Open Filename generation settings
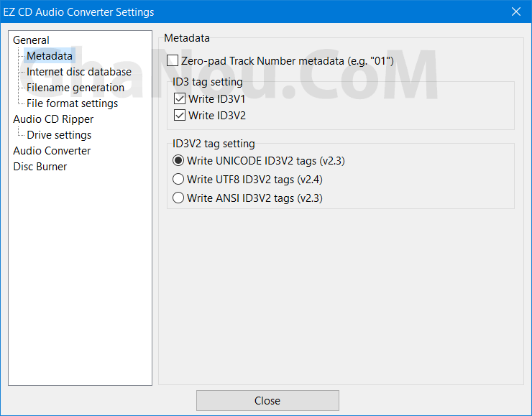This screenshot has width=532, height=416. pyautogui.click(x=75, y=88)
